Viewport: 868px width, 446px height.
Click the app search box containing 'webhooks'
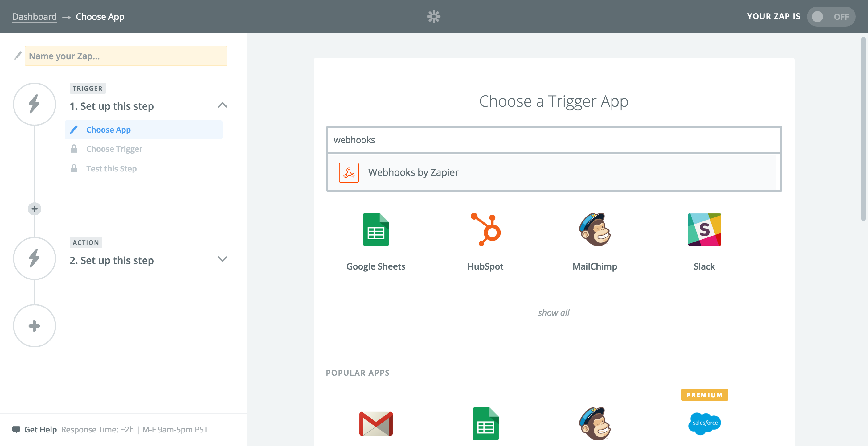point(554,139)
